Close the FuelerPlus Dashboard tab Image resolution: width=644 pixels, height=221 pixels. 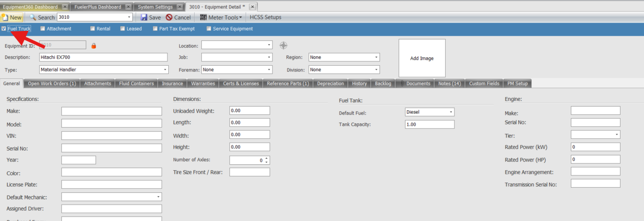click(x=128, y=7)
